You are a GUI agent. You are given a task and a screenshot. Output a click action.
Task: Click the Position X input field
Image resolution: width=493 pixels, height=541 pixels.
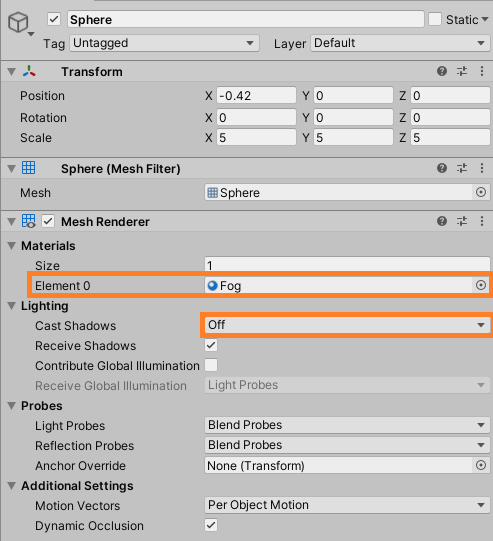[x=256, y=95]
